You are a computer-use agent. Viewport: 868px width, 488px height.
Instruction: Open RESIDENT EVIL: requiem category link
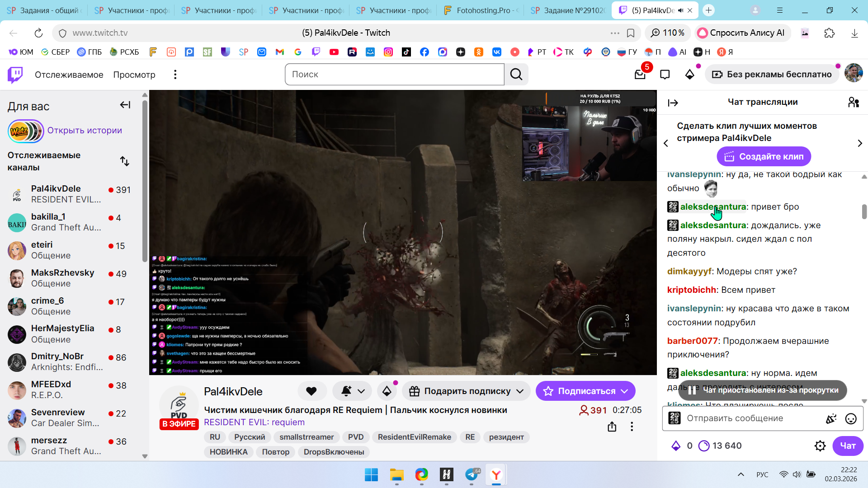click(x=254, y=422)
